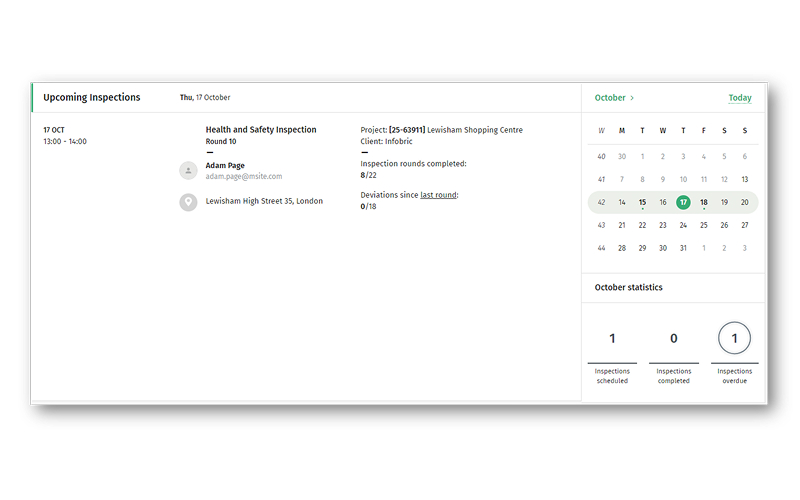
Task: Click week number 40 in calendar
Action: point(602,156)
